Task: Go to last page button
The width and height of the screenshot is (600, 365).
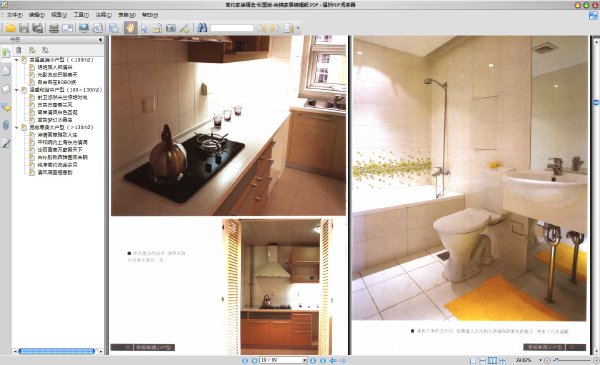Action: [x=323, y=361]
